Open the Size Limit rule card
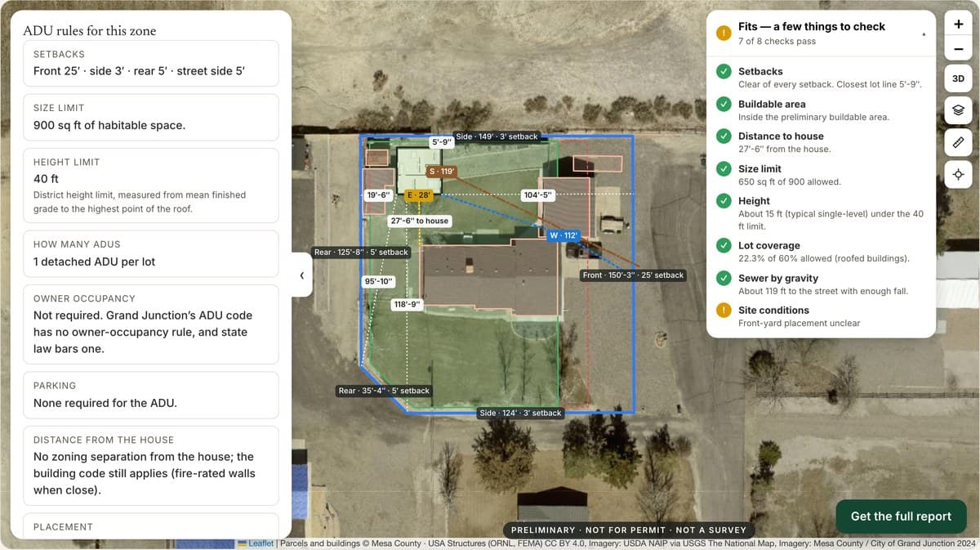980x550 pixels. pyautogui.click(x=151, y=117)
